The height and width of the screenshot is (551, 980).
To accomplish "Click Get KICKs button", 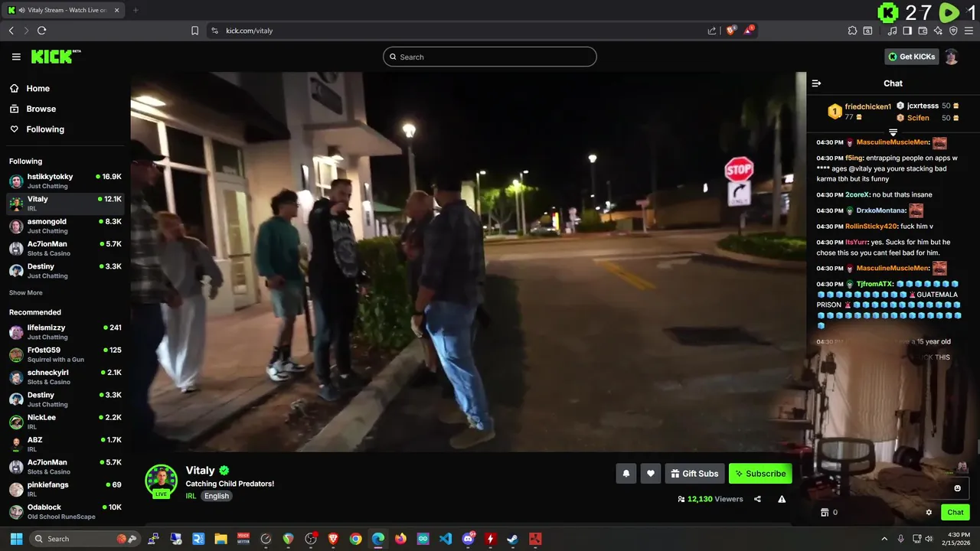I will coord(911,57).
